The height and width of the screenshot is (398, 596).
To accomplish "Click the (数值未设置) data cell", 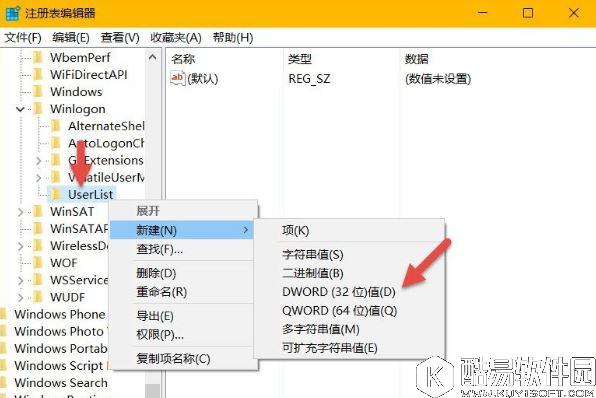I will click(438, 79).
